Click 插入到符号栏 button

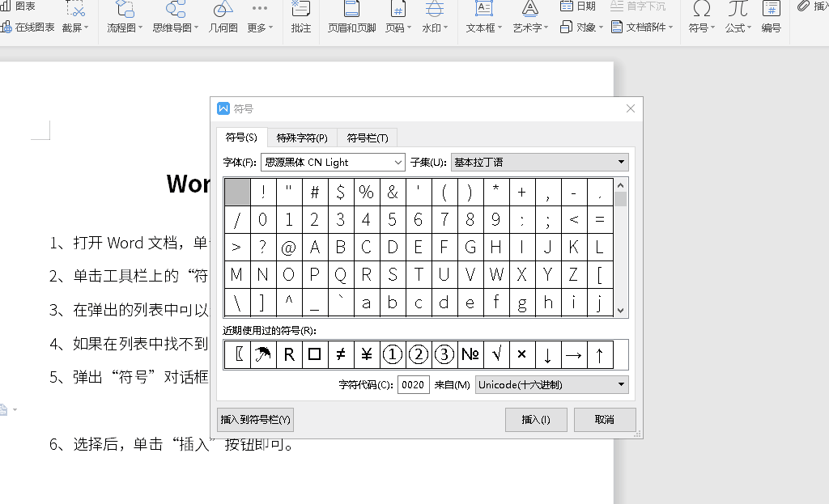click(256, 420)
